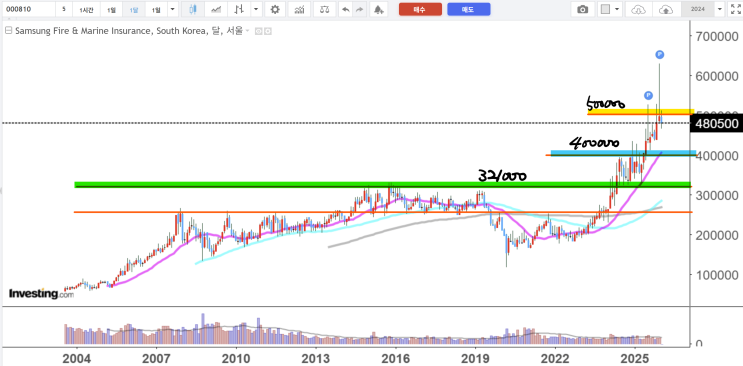Take a chart snapshot with camera icon

point(582,9)
